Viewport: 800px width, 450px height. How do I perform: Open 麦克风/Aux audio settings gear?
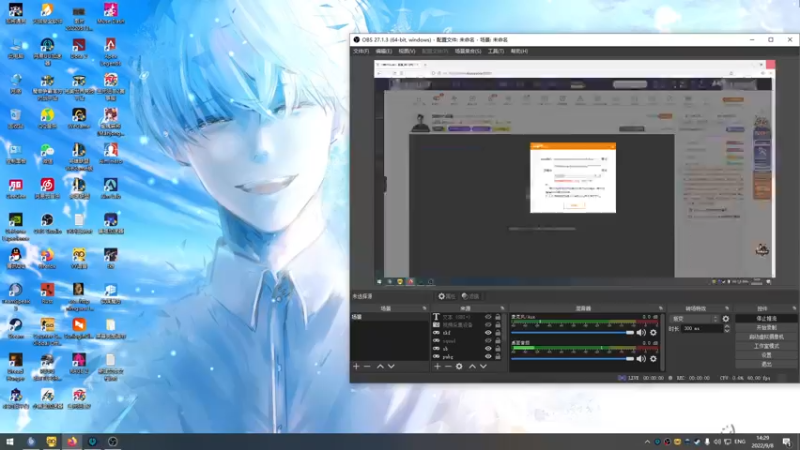[x=653, y=333]
